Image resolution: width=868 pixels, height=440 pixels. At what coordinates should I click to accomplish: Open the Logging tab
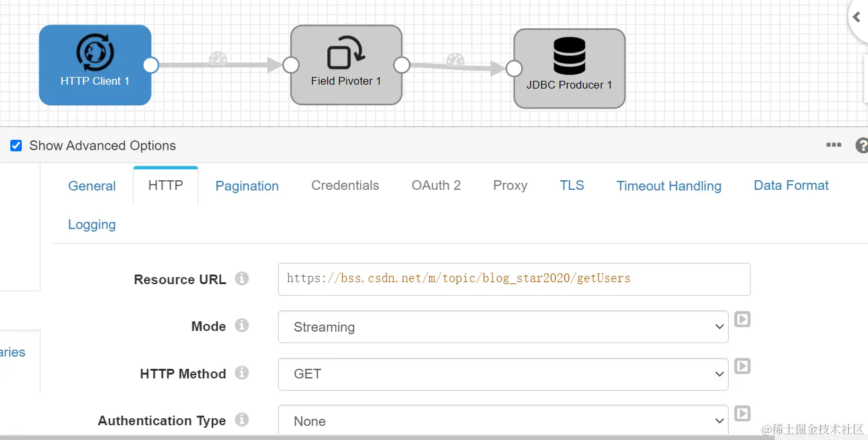point(92,224)
